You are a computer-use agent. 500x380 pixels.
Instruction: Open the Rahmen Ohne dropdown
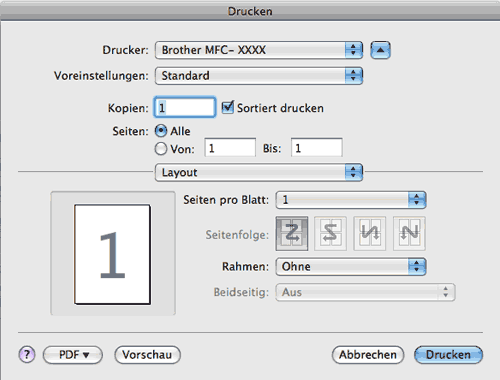[351, 266]
